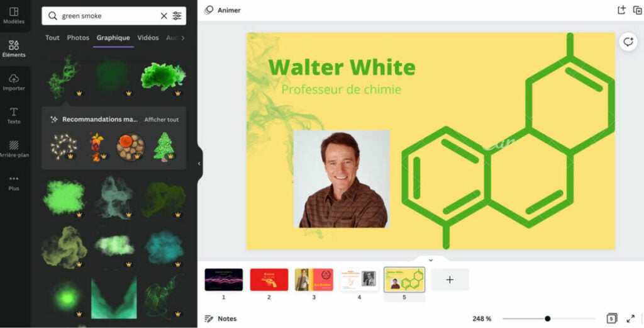Select the Éléments sidebar icon
The image size is (644, 328).
(x=14, y=48)
